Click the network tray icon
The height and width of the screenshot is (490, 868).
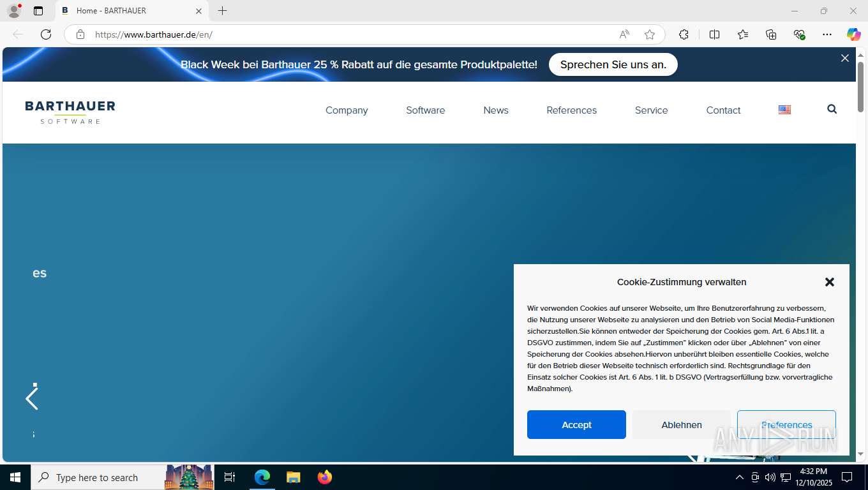coord(786,477)
